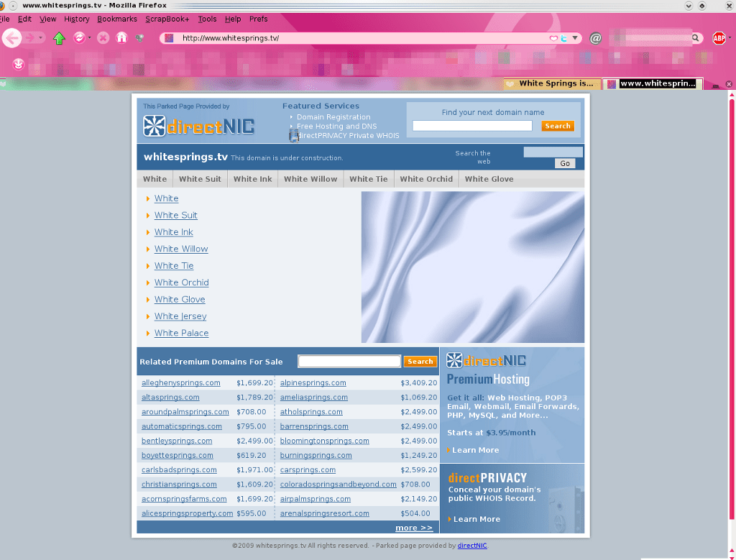Click the @ search engine icon
The width and height of the screenshot is (736, 560).
coord(596,38)
